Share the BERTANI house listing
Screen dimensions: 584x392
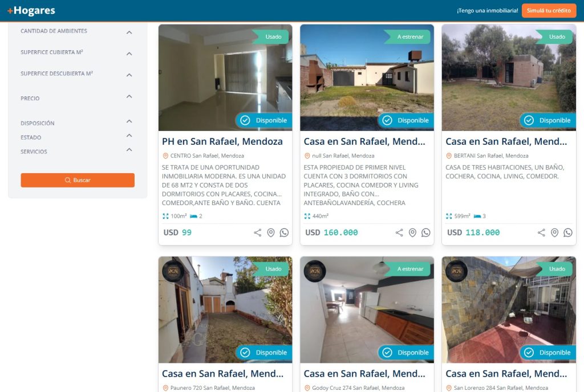pos(541,233)
